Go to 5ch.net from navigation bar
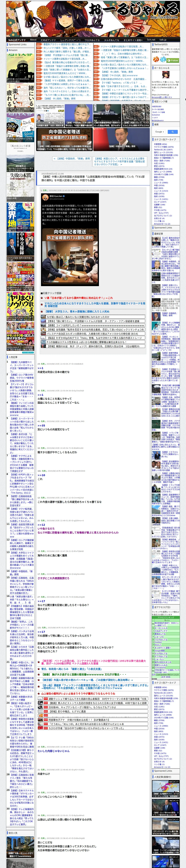The image size is (186, 868). [x=151, y=40]
